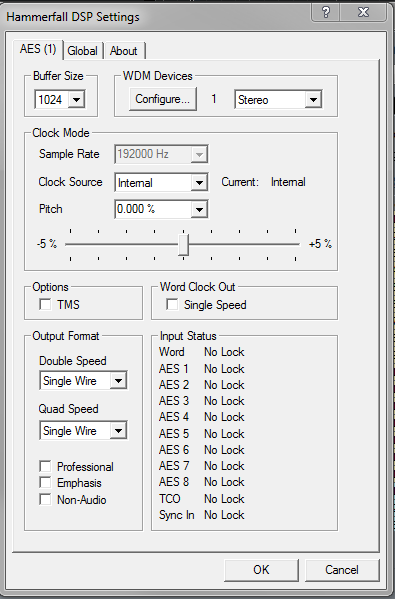Open the Double Speed output format dropdown
395x599 pixels.
83,380
